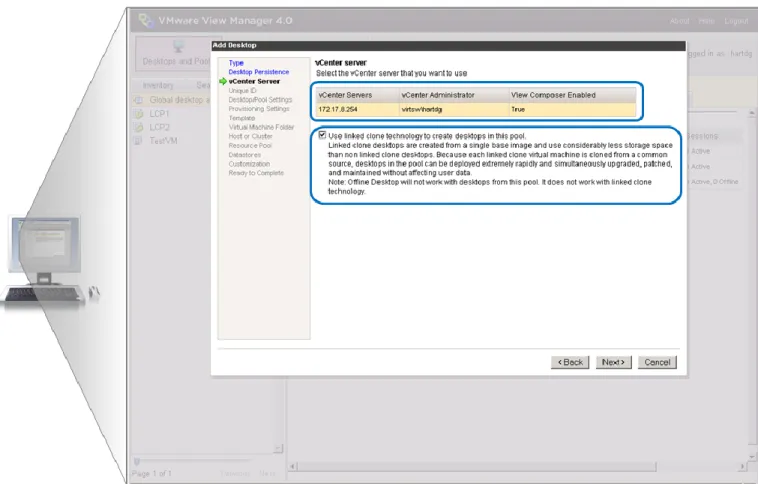Viewport: 758px width, 484px height.
Task: Click the green arrow current-step icon
Action: (223, 81)
